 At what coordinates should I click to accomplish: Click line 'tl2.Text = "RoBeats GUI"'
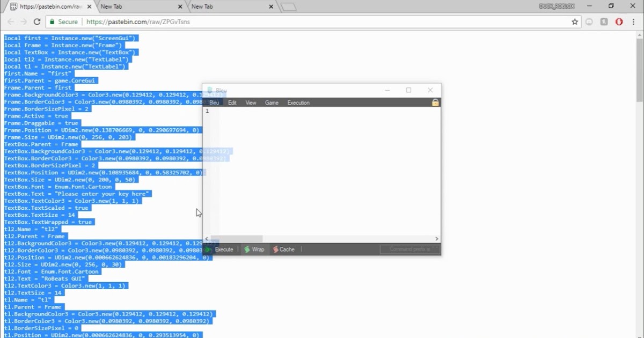[x=46, y=278]
